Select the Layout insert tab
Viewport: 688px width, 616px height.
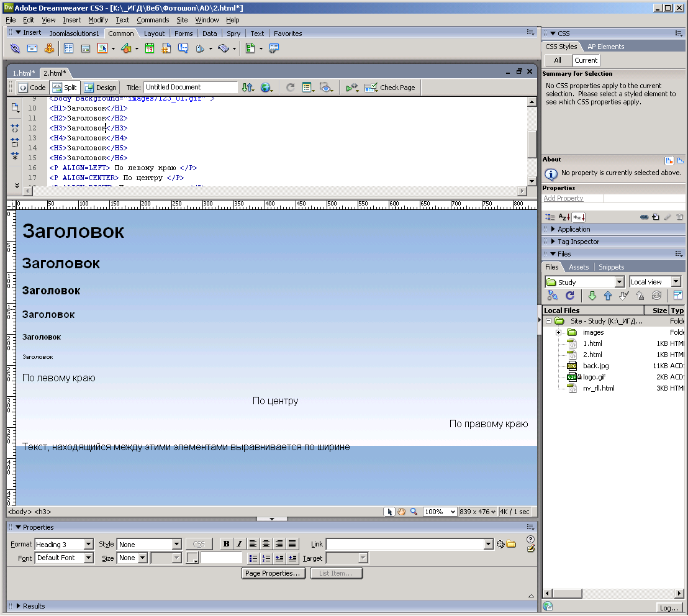(x=154, y=34)
